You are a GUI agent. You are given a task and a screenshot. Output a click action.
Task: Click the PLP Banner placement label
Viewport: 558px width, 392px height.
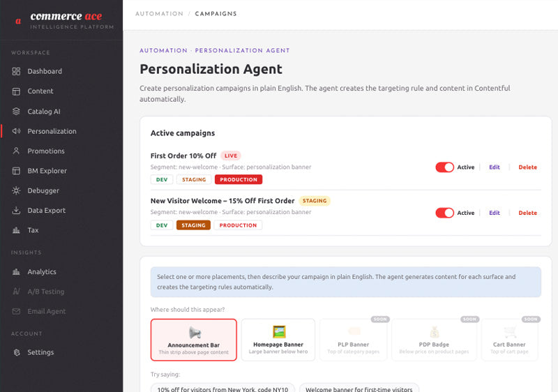(x=354, y=345)
